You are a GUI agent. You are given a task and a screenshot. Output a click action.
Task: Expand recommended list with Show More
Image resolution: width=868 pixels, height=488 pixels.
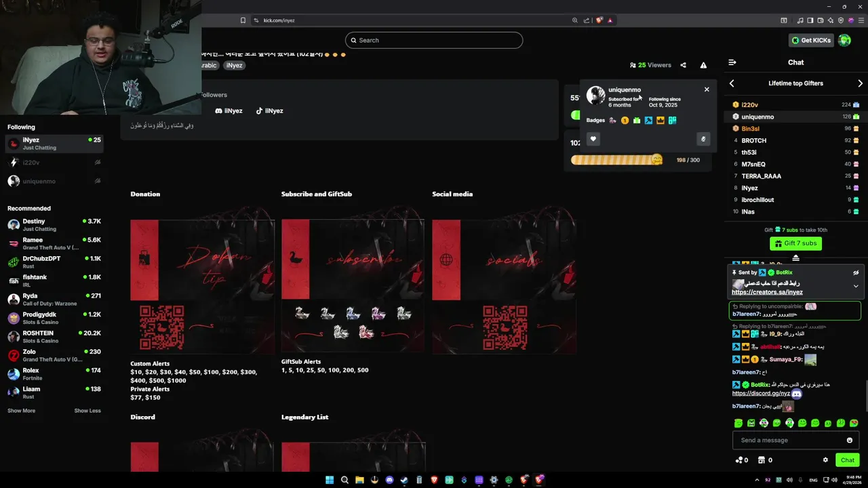[21, 411]
